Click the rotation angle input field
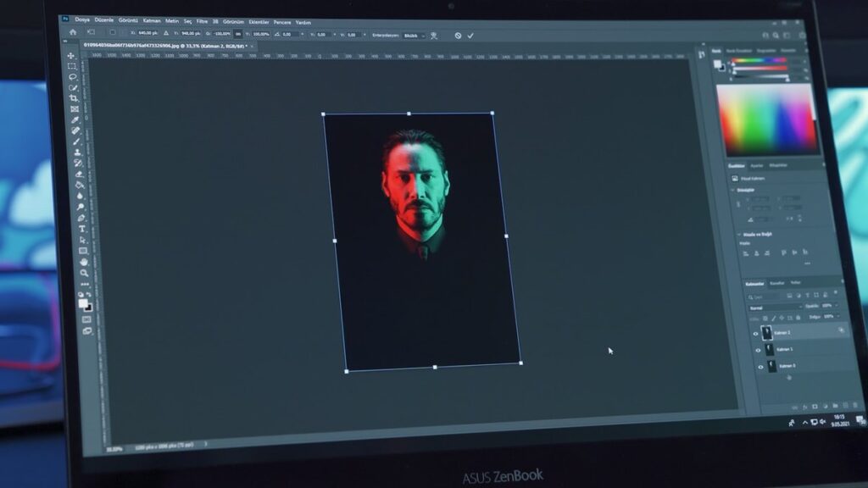This screenshot has height=488, width=868. [x=289, y=34]
